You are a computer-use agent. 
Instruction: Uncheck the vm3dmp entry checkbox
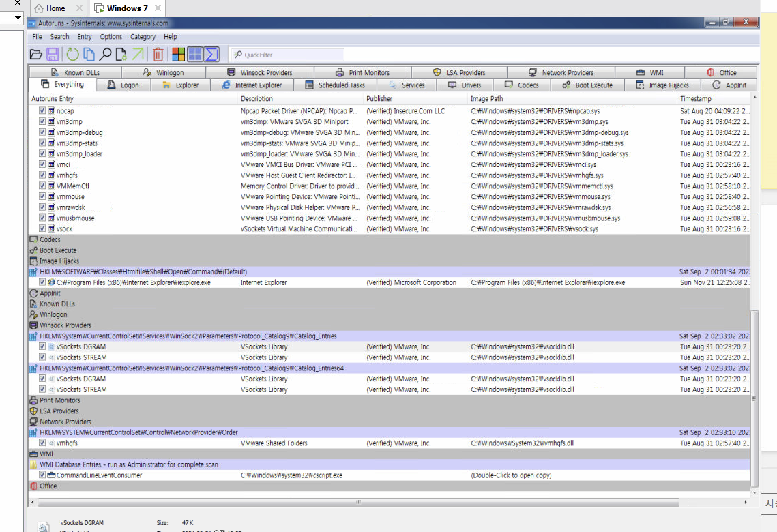click(42, 121)
